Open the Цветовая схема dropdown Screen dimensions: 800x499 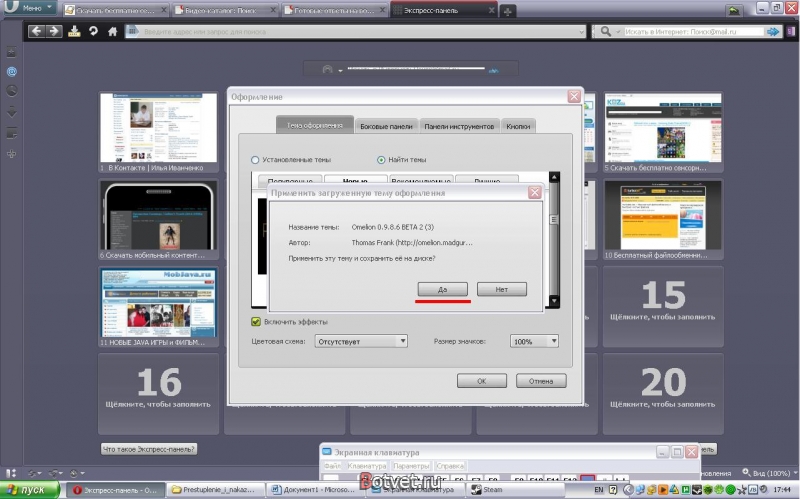361,341
